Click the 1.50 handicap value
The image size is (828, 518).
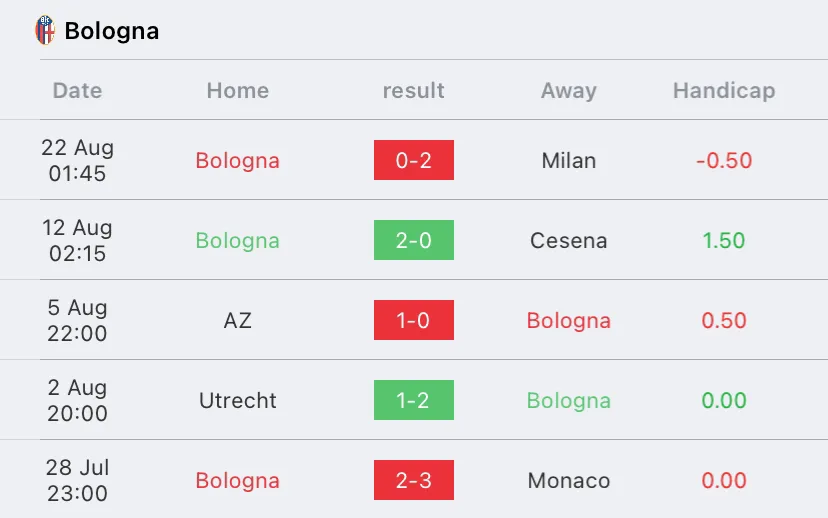[724, 240]
